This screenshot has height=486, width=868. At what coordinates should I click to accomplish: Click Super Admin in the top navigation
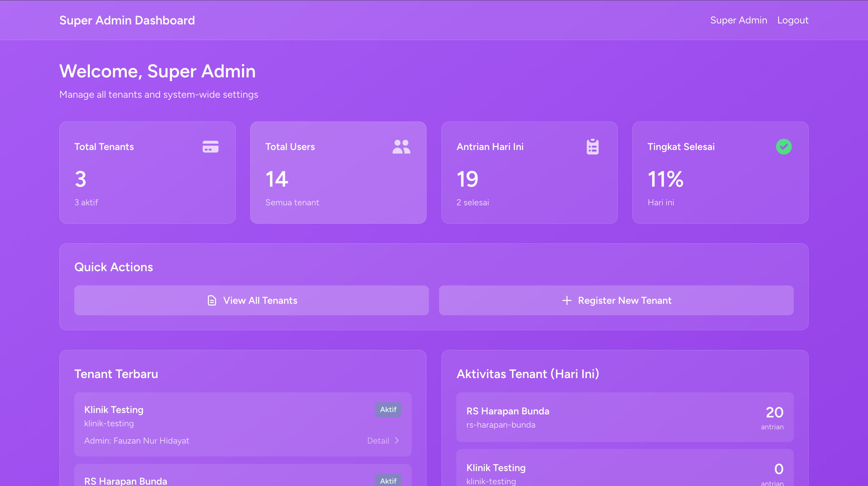(739, 20)
